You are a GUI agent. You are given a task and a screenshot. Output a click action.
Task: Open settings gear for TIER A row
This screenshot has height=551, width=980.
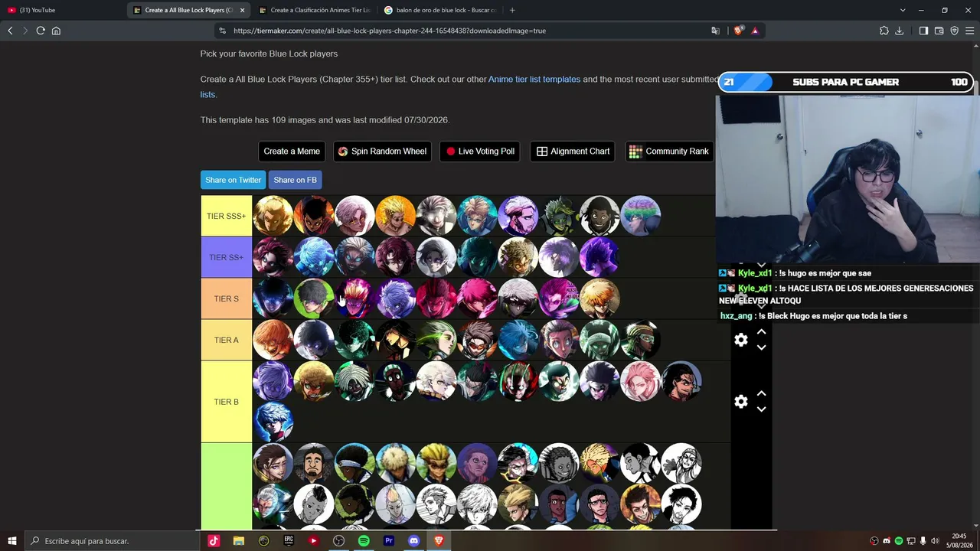point(741,340)
